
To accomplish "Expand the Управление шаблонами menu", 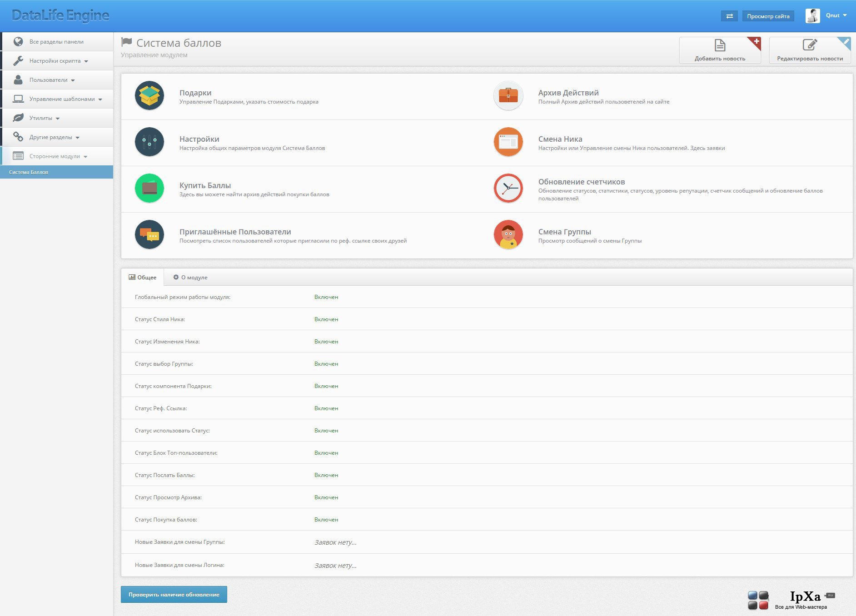I will click(x=58, y=99).
